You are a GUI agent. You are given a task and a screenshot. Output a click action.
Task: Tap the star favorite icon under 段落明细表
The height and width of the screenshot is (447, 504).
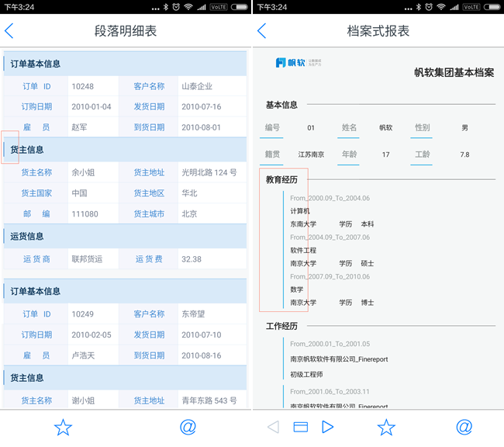(x=63, y=428)
